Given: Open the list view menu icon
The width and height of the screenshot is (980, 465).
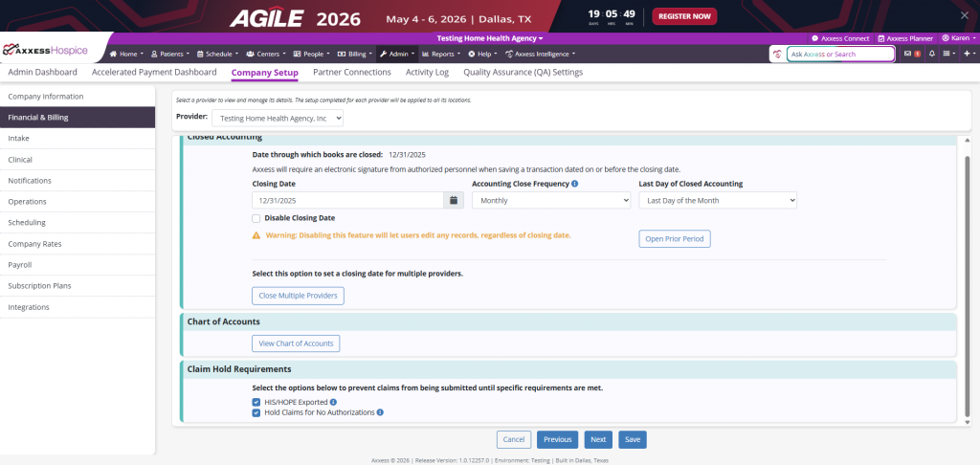Looking at the screenshot, I should coord(947,54).
